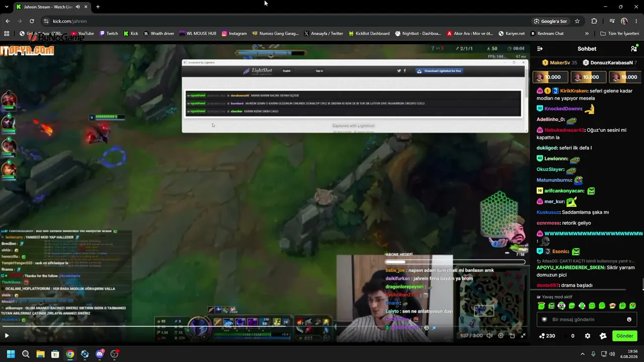Open a new browser tab
The image size is (644, 362).
[x=98, y=7]
